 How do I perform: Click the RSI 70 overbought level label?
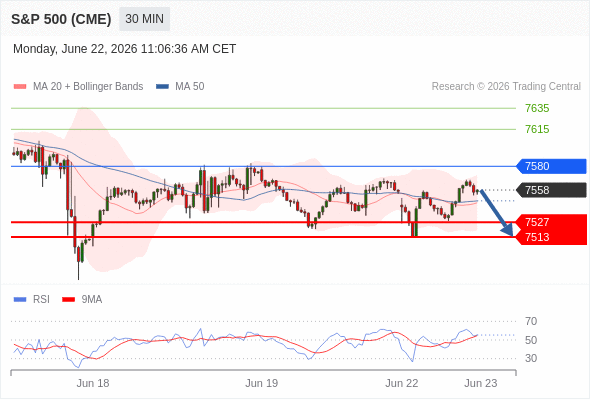(531, 321)
